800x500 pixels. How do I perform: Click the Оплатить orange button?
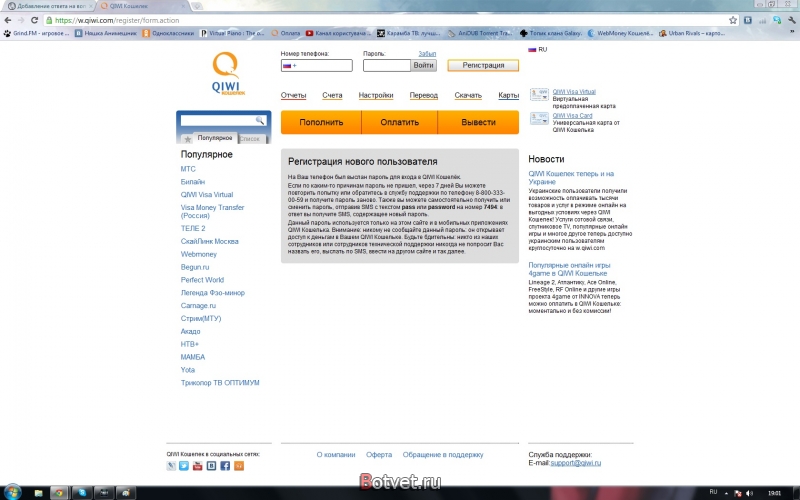coord(399,122)
